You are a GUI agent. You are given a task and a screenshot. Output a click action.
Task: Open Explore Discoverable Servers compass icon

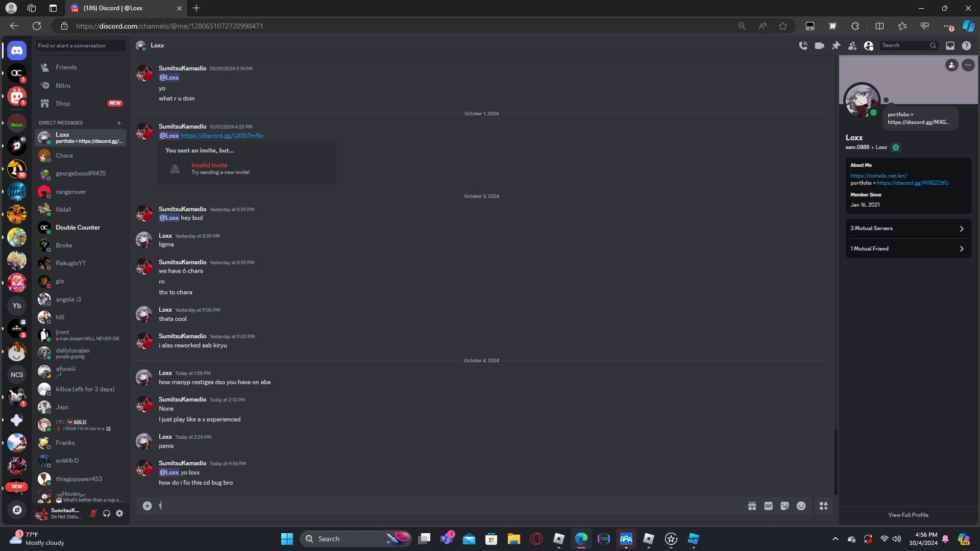coord(17,510)
